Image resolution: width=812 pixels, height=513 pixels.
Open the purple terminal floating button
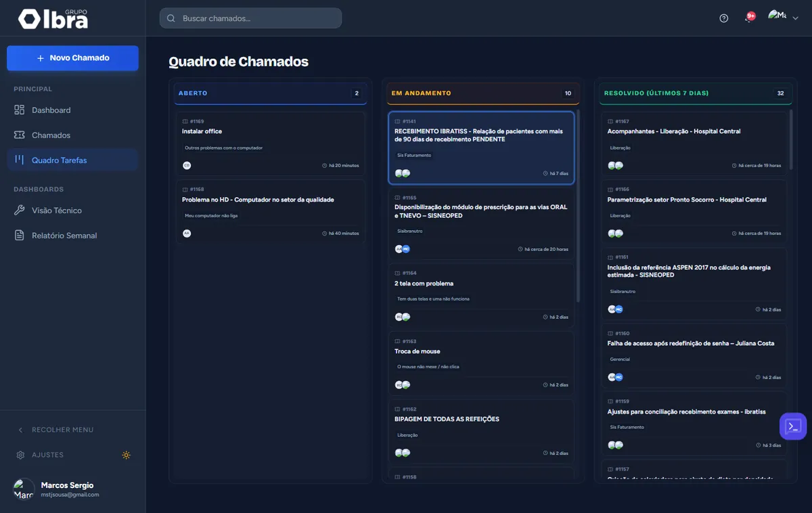point(793,426)
